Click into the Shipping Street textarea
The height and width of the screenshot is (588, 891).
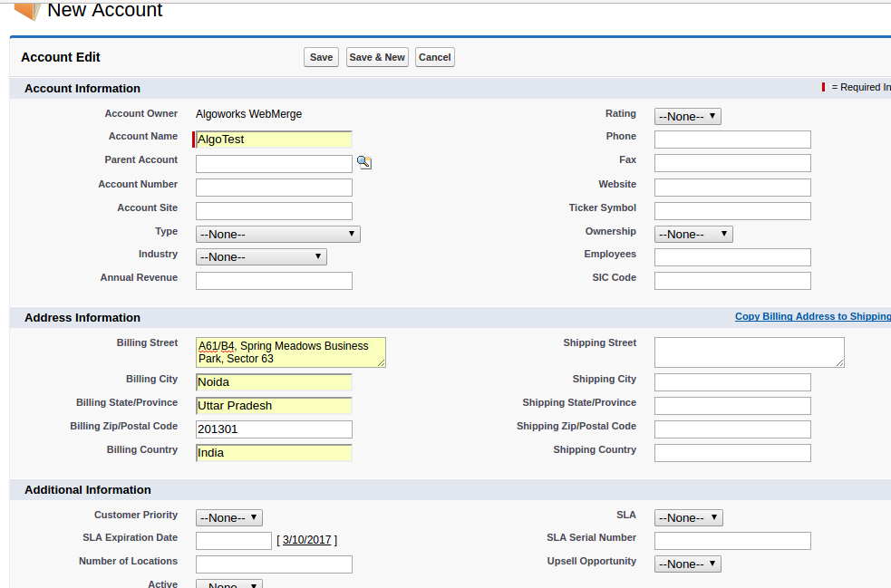pyautogui.click(x=749, y=352)
